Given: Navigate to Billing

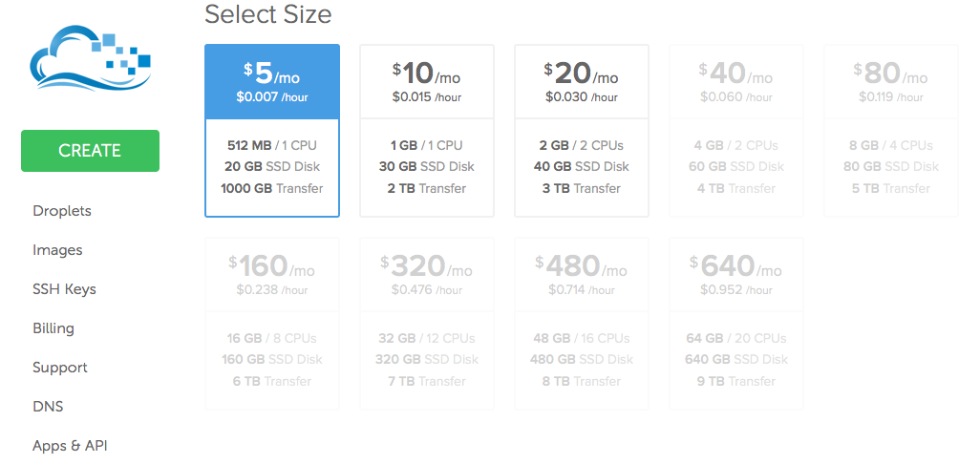Looking at the screenshot, I should point(53,328).
